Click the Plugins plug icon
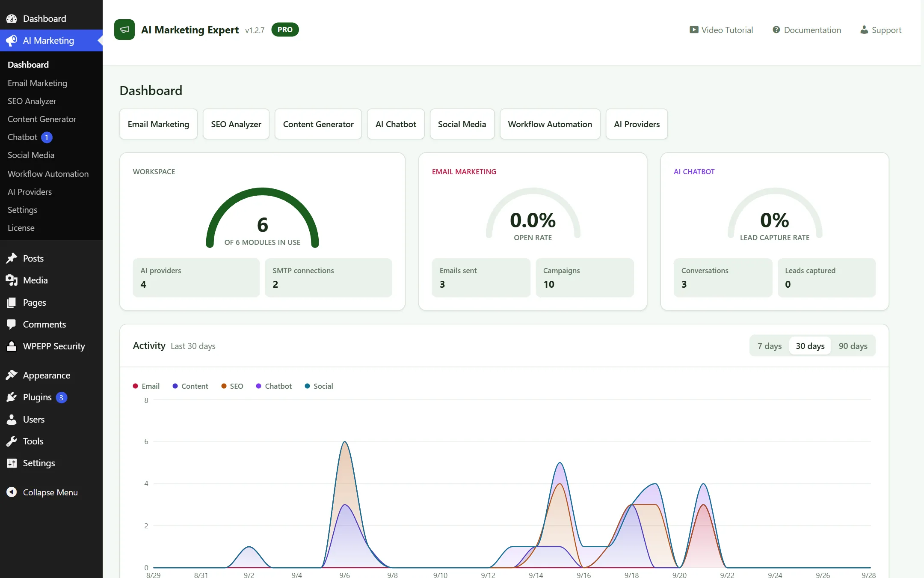This screenshot has width=924, height=578. pyautogui.click(x=12, y=397)
